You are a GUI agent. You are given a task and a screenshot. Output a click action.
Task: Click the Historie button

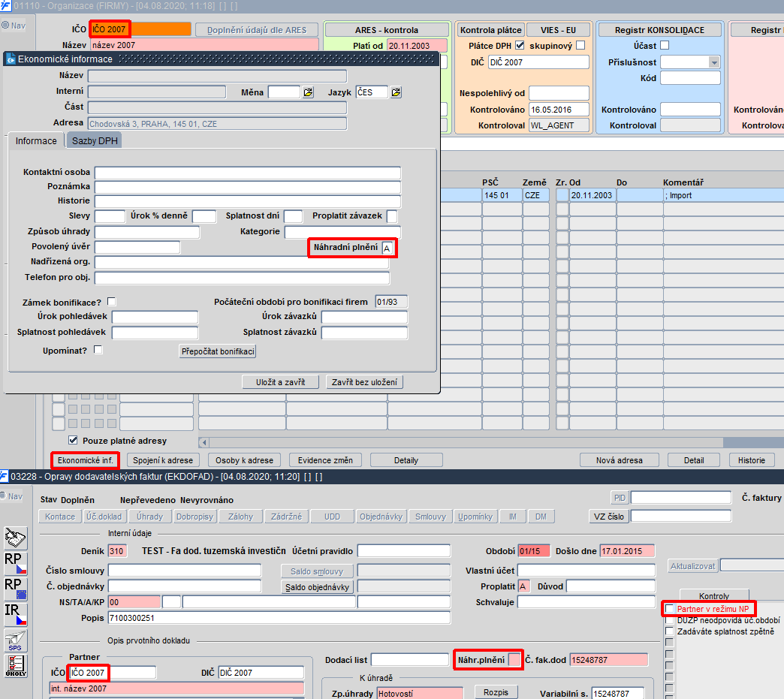pos(752,460)
